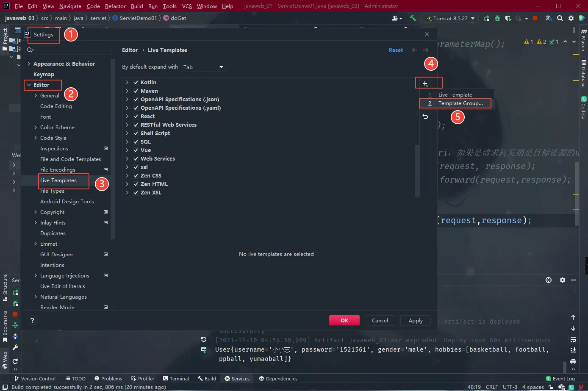Open Search Everywhere magnifier icon

click(560, 18)
